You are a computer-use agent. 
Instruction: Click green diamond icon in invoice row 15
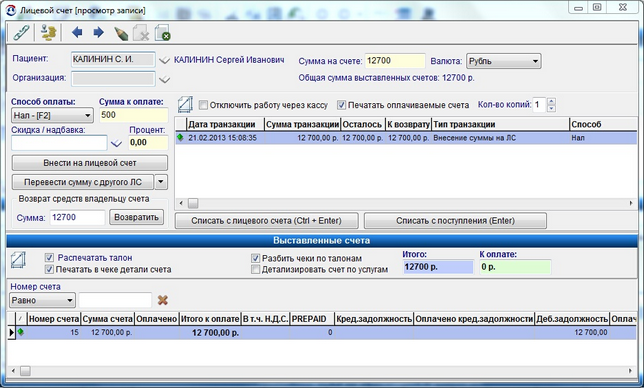(21, 332)
